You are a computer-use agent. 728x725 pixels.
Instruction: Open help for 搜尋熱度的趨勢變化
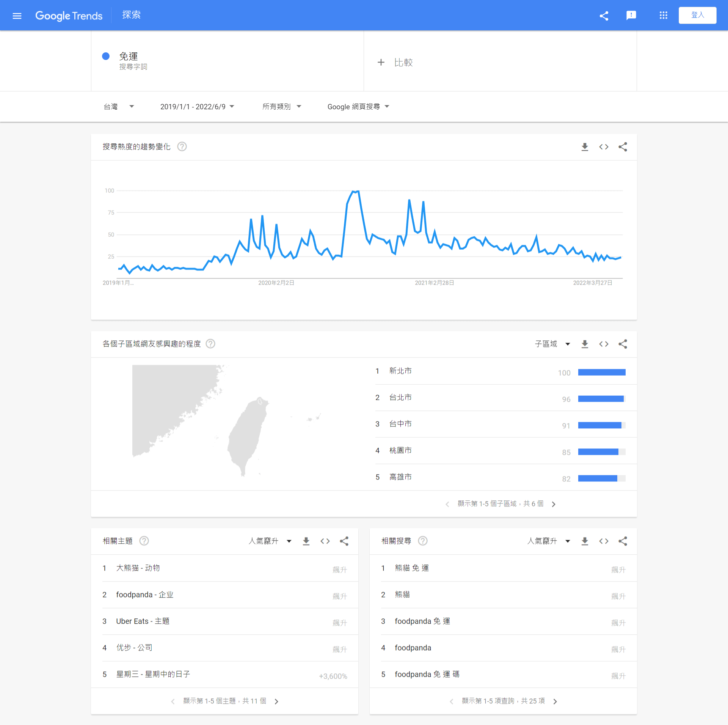coord(182,146)
